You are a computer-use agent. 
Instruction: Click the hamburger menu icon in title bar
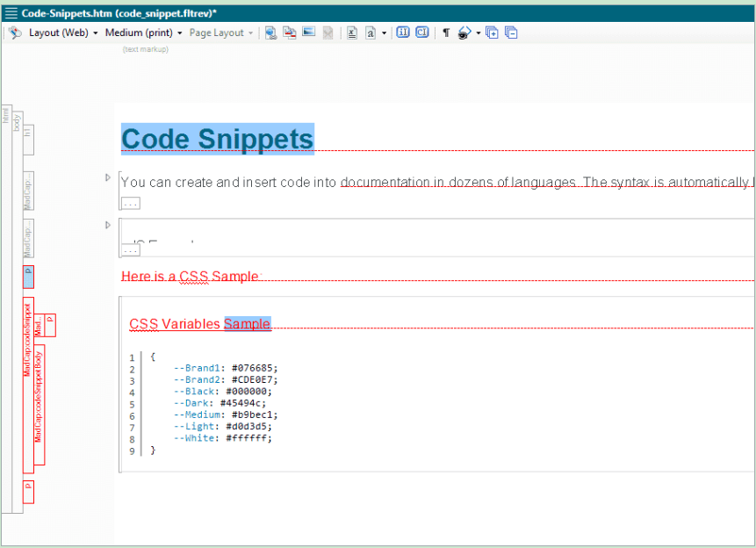point(11,13)
